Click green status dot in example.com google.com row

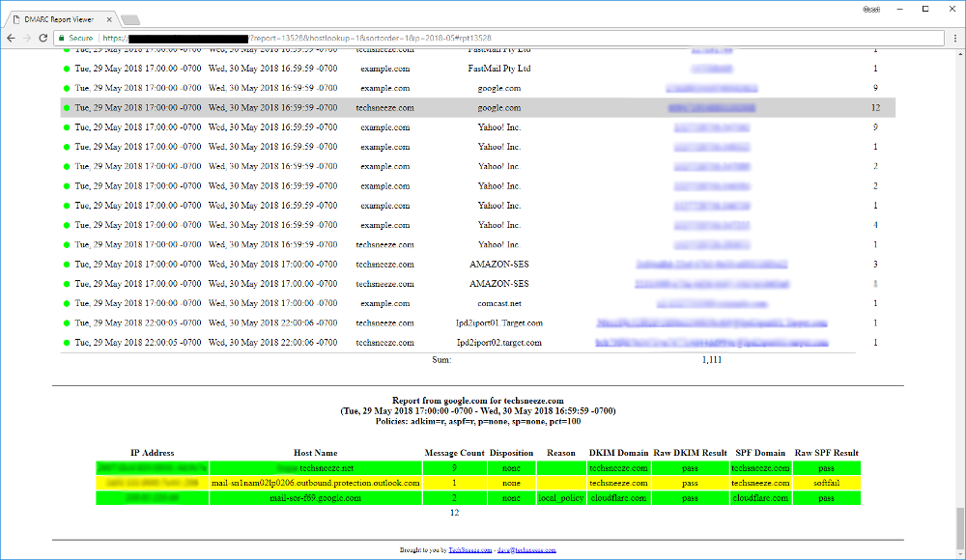[x=67, y=89]
